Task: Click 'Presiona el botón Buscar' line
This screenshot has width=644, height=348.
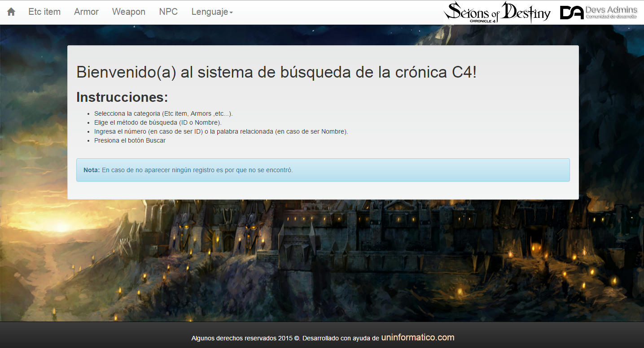Action: point(130,140)
